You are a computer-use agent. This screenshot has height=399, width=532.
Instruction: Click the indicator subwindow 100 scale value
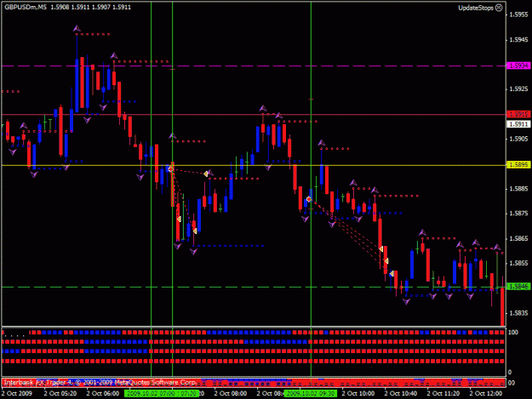pos(513,333)
